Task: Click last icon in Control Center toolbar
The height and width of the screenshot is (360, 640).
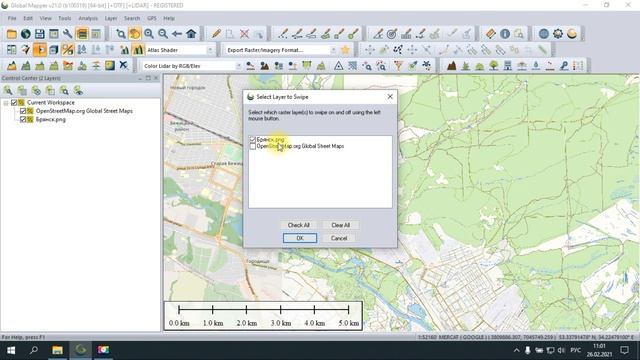Action: pos(78,90)
